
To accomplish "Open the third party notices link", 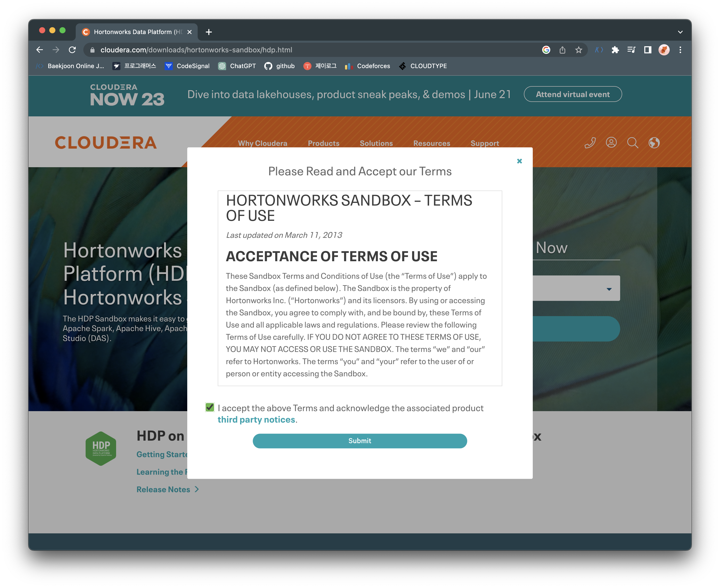I will click(256, 420).
